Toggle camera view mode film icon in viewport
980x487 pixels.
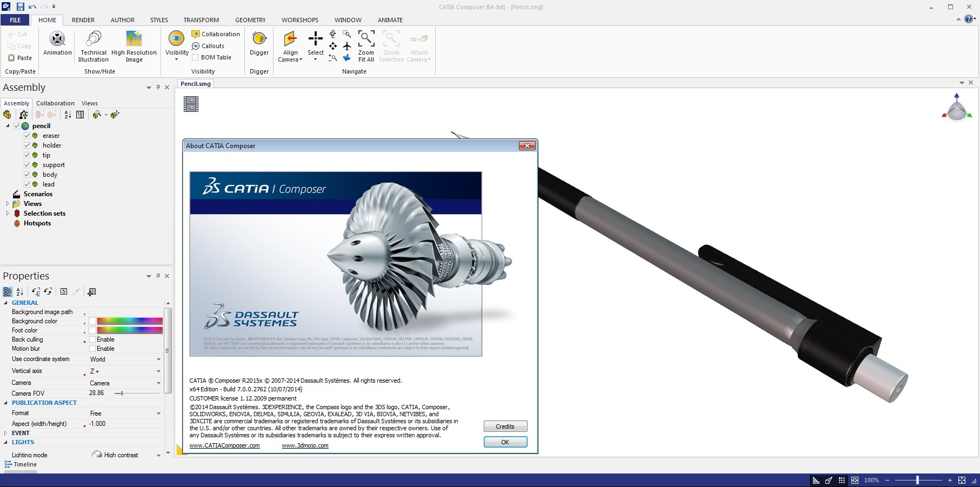tap(191, 104)
